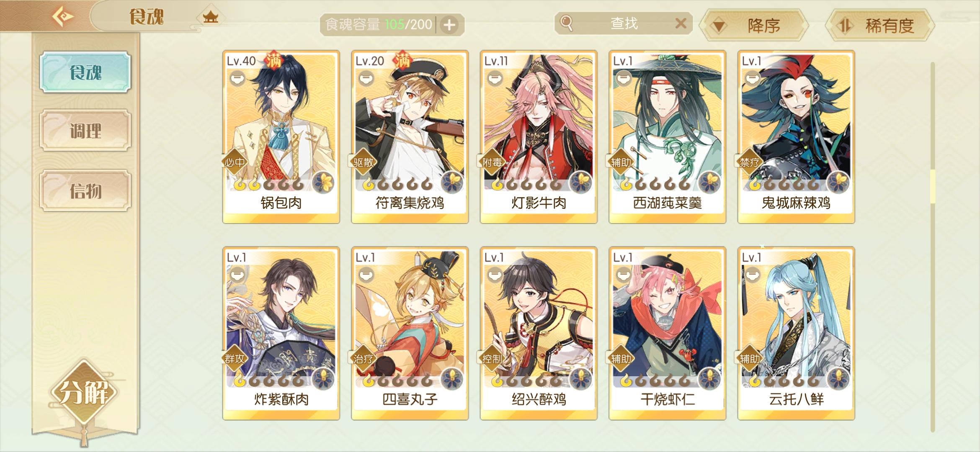Click flower badge on 锅包肉 card
Screen dimensions: 980x452
click(x=323, y=182)
